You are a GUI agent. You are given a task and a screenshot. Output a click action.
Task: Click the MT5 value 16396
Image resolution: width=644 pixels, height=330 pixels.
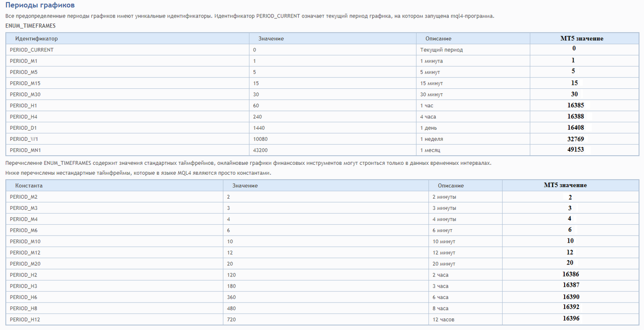571,318
